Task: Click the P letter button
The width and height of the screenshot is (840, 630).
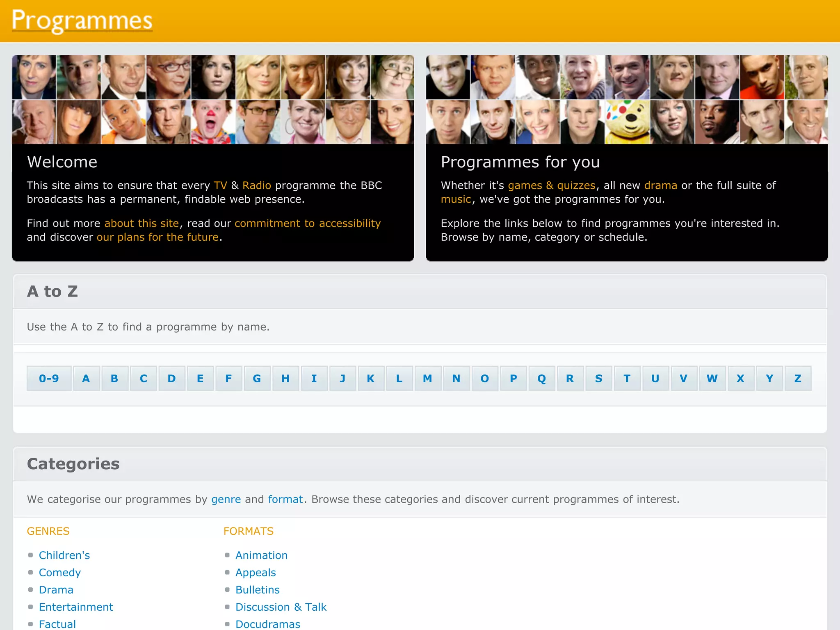Action: tap(513, 378)
